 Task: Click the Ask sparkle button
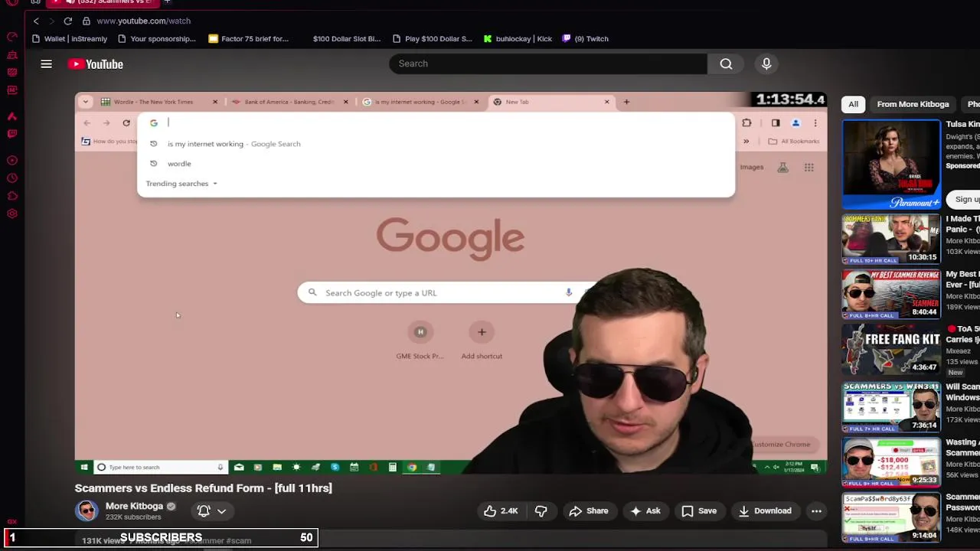click(x=645, y=511)
